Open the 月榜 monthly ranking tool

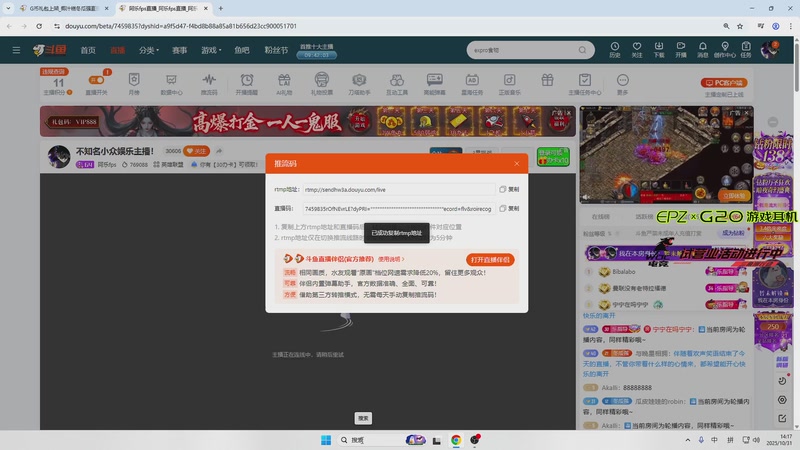[134, 84]
